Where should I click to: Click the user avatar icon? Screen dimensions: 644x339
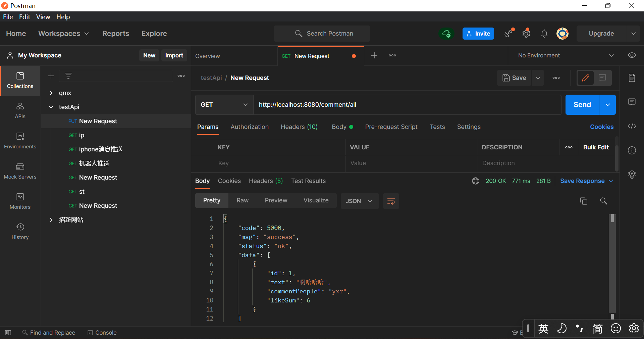pyautogui.click(x=562, y=34)
